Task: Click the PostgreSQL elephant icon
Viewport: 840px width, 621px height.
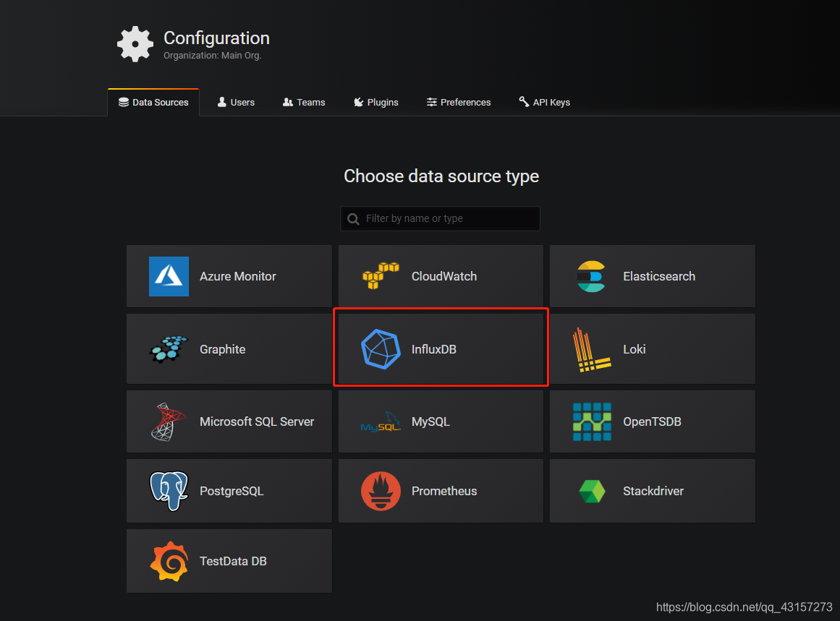Action: click(x=169, y=491)
